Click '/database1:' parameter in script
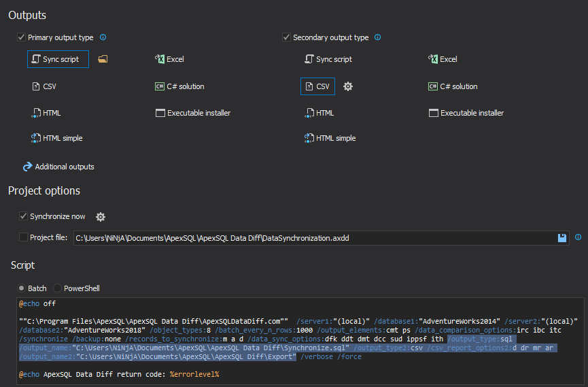The height and width of the screenshot is (387, 588). pos(396,322)
